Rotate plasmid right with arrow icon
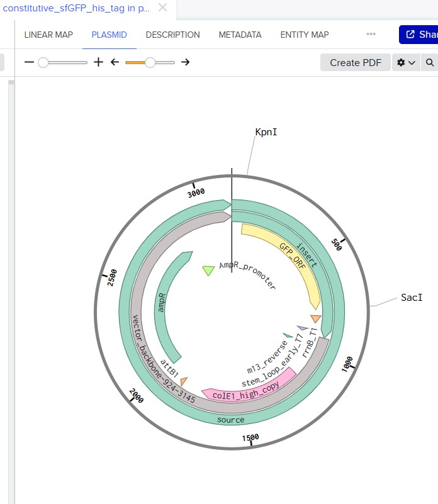438x504 pixels. click(185, 62)
